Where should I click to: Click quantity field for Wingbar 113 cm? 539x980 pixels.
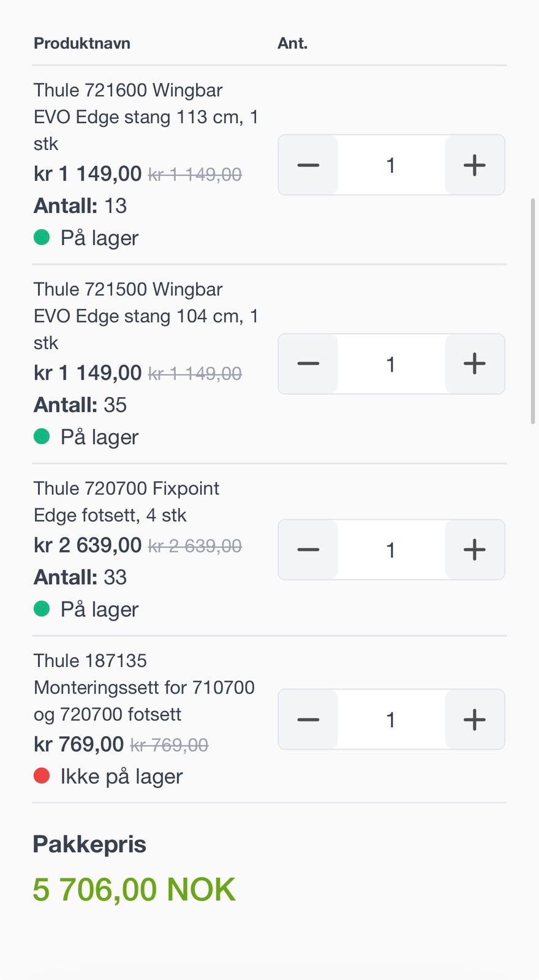391,165
